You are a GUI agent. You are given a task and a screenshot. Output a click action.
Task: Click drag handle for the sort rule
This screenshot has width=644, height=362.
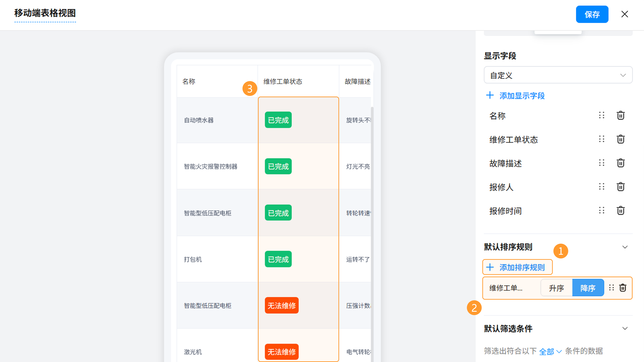tap(611, 288)
